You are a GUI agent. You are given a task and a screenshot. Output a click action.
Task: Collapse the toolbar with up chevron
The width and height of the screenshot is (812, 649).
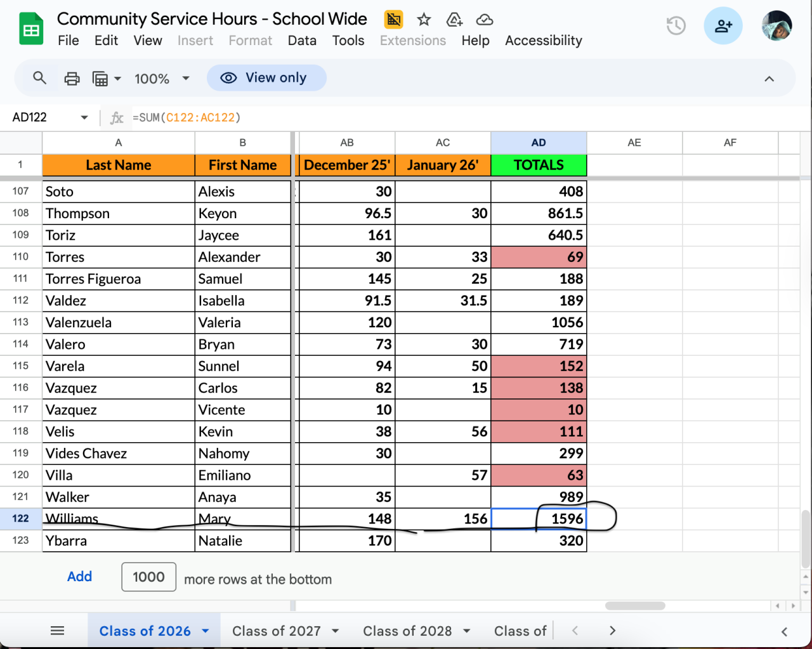point(769,79)
